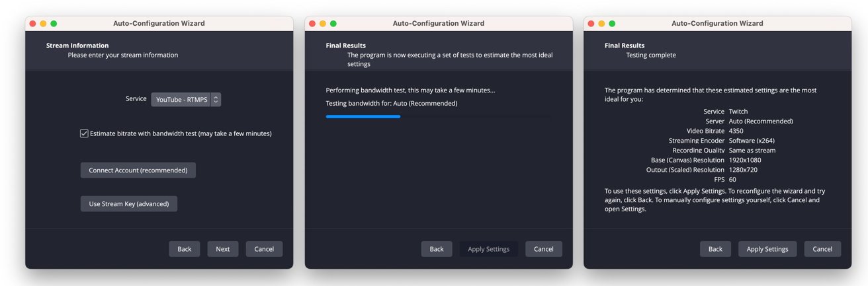This screenshot has width=868, height=286.
Task: Open the YouTube - RTMPS service dropdown
Action: 186,100
